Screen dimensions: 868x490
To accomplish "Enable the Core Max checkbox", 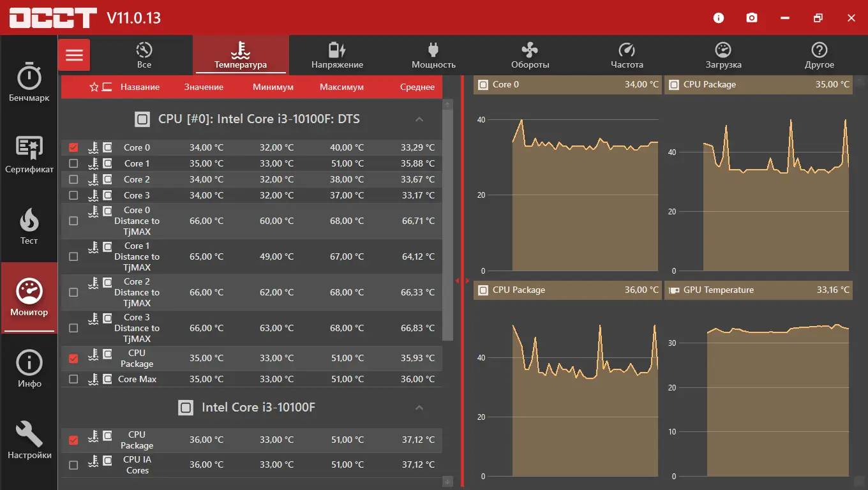I will point(73,379).
